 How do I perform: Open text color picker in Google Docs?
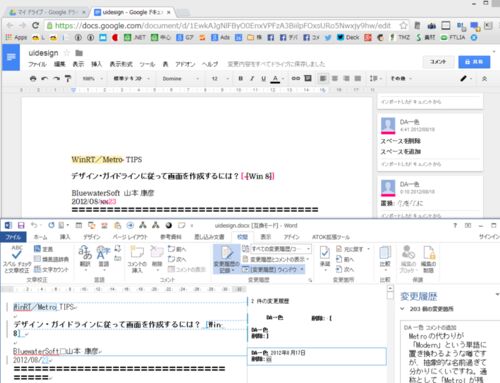coord(276,79)
